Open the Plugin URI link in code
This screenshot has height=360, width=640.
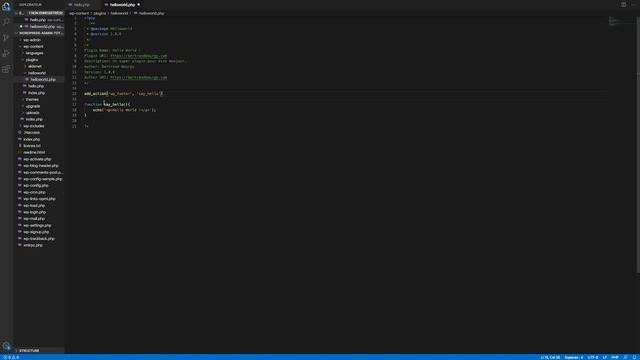coord(138,56)
